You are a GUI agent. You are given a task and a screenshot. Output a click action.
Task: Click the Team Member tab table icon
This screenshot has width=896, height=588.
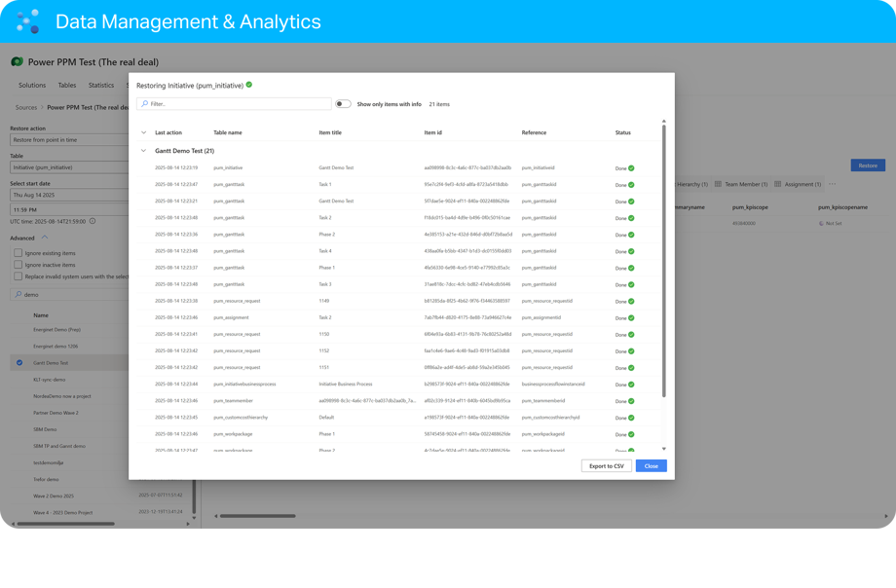pyautogui.click(x=718, y=184)
